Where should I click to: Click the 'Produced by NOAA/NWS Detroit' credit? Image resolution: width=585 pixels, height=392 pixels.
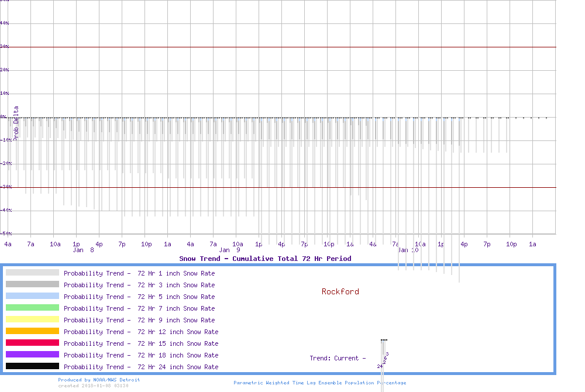click(x=99, y=380)
